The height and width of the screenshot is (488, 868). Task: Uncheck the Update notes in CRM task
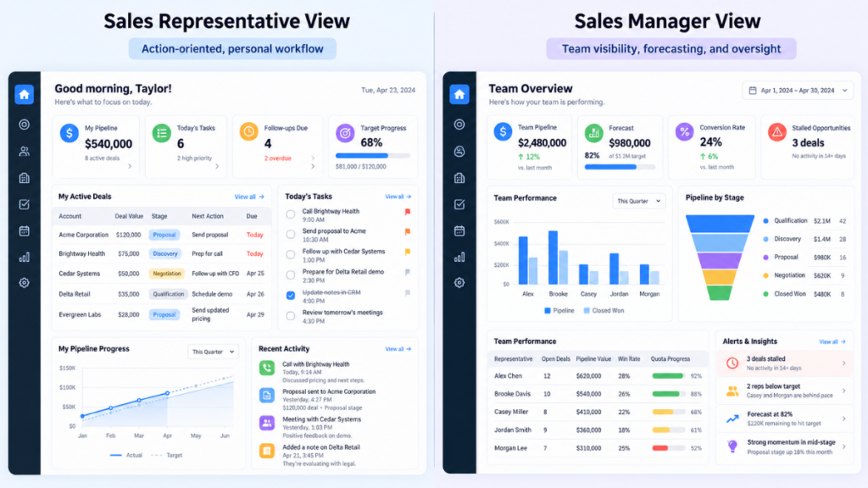tap(291, 296)
